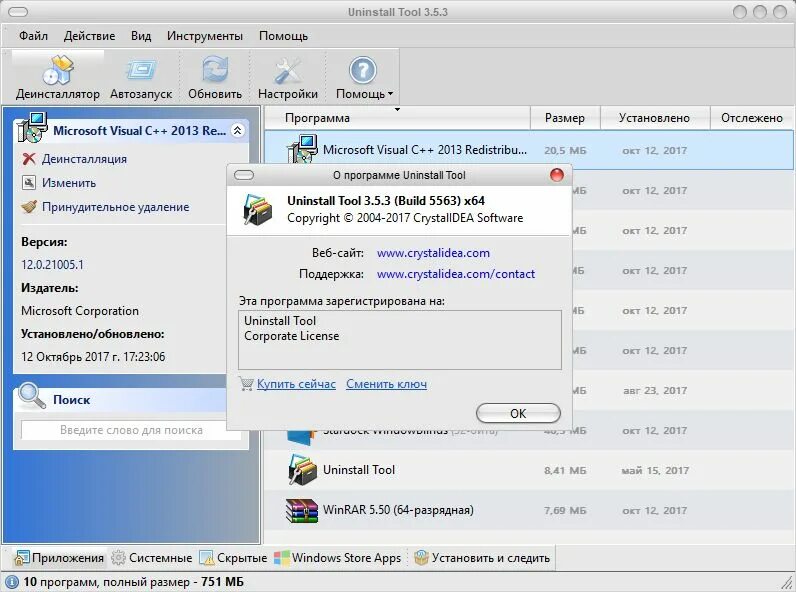Sort by the Отслежено column header

752,118
